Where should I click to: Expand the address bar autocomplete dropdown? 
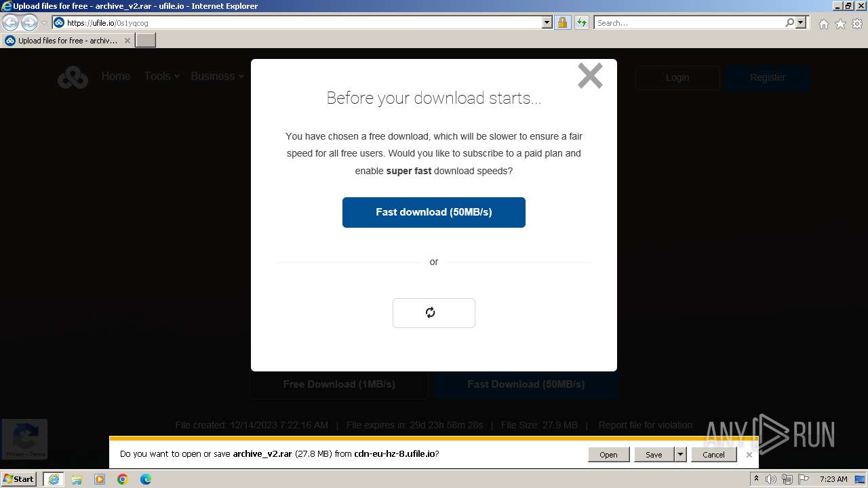point(547,22)
